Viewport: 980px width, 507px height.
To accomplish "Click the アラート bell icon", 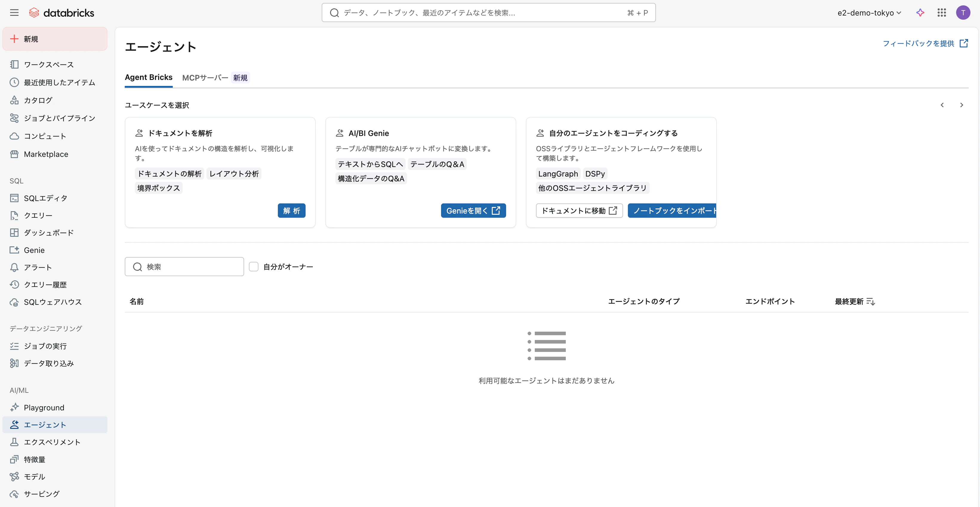I will click(x=14, y=267).
